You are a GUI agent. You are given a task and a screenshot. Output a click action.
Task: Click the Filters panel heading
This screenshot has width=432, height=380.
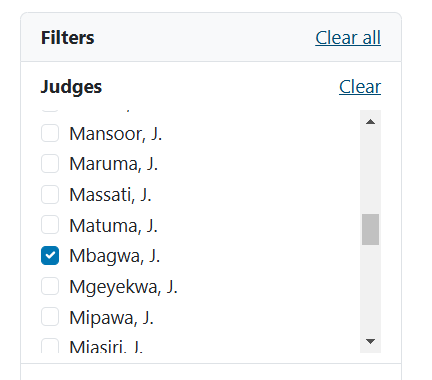coord(68,38)
